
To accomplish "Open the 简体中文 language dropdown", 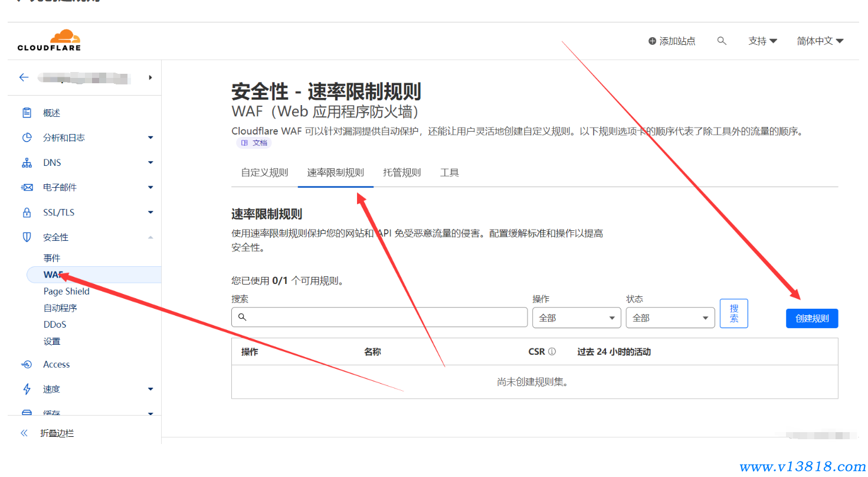I will click(x=820, y=41).
